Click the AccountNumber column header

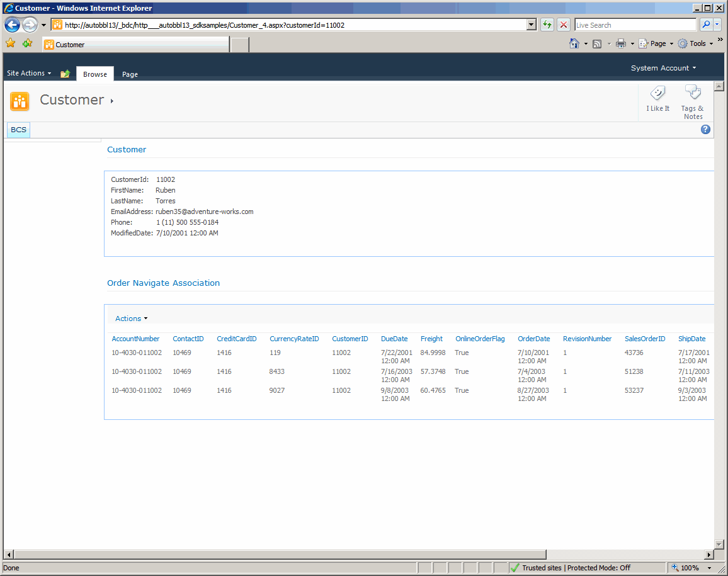136,339
